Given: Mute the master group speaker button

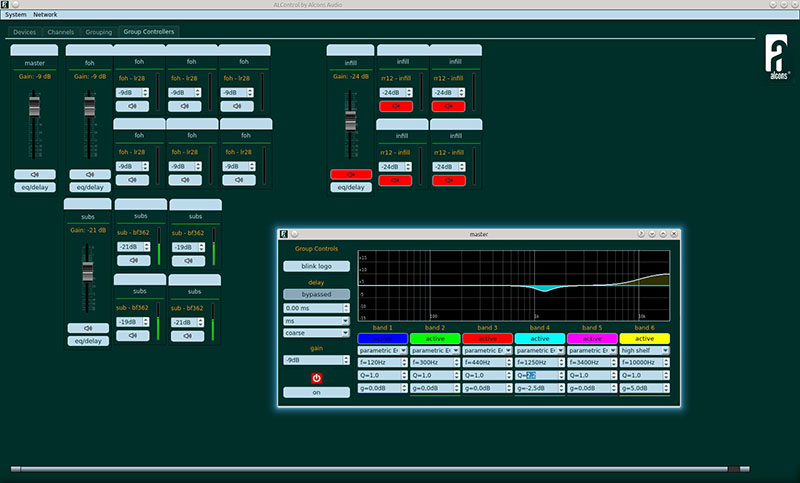Looking at the screenshot, I should coord(34,174).
